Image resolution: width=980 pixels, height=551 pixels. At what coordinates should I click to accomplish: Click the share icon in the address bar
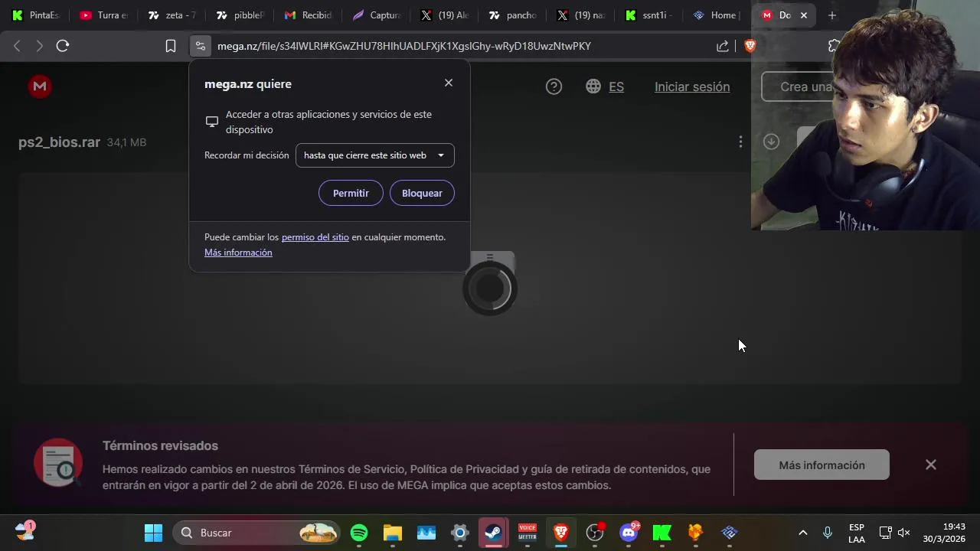click(723, 46)
